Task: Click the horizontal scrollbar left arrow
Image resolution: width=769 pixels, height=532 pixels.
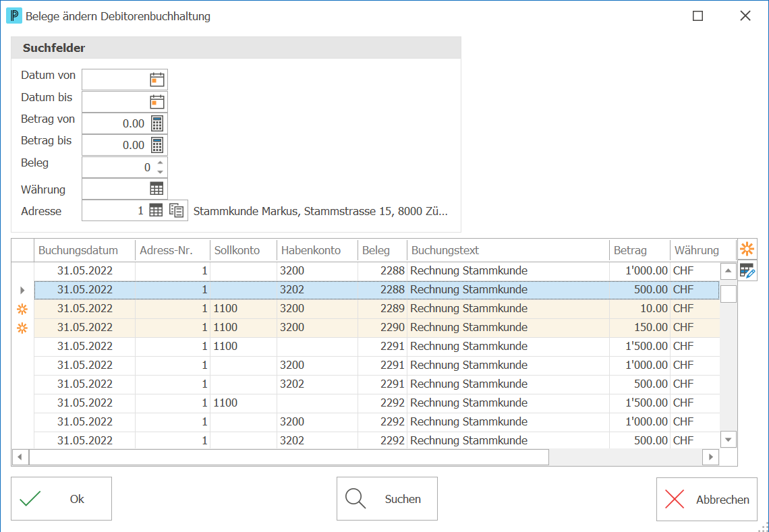Action: tap(20, 457)
